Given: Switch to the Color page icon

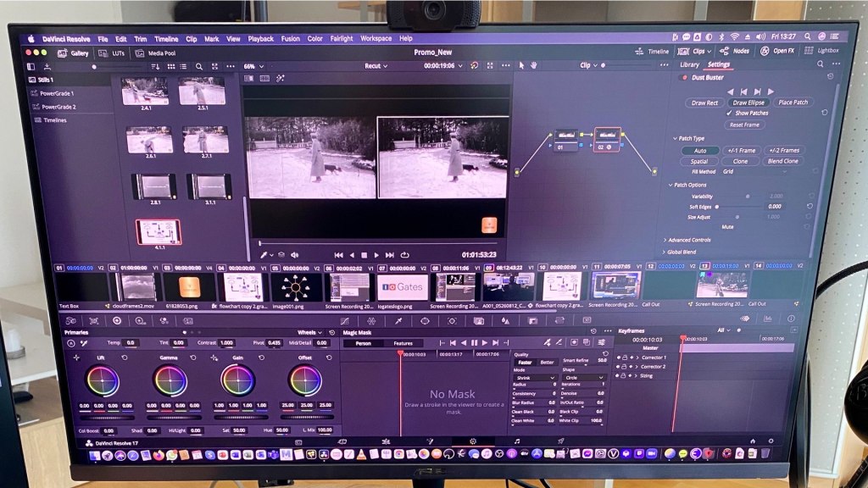Looking at the screenshot, I should [473, 441].
